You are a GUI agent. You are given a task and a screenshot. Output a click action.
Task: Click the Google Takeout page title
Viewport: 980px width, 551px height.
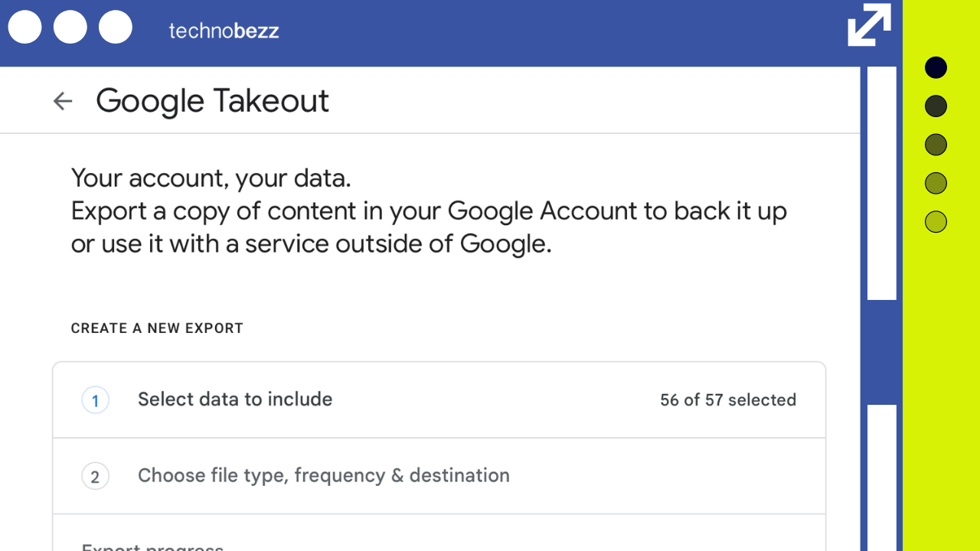click(x=212, y=101)
